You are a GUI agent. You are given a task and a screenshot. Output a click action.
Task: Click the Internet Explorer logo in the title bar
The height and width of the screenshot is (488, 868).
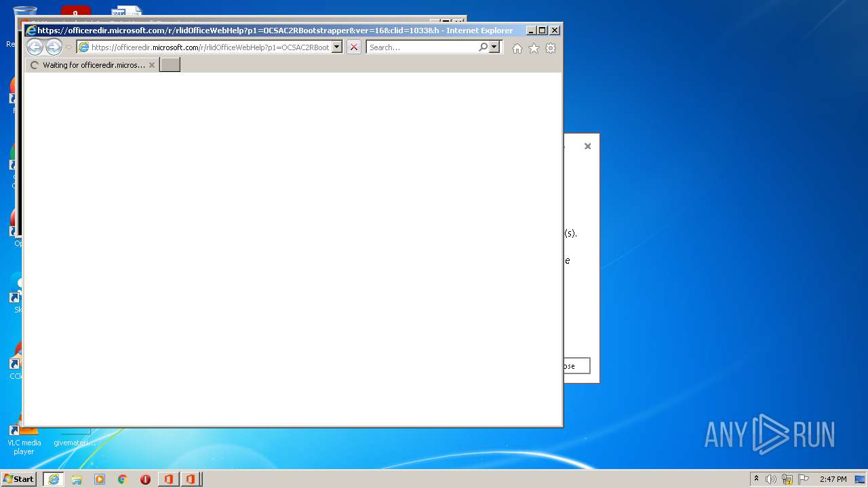31,30
